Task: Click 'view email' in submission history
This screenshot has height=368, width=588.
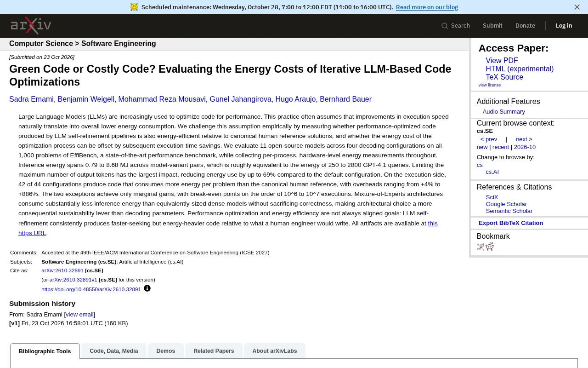Action: 79,315
